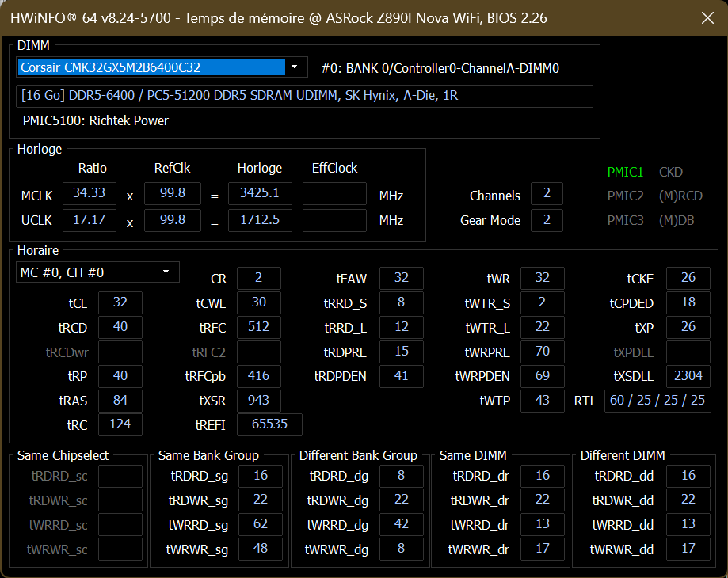Click the tRDPDEN value 41

[401, 376]
